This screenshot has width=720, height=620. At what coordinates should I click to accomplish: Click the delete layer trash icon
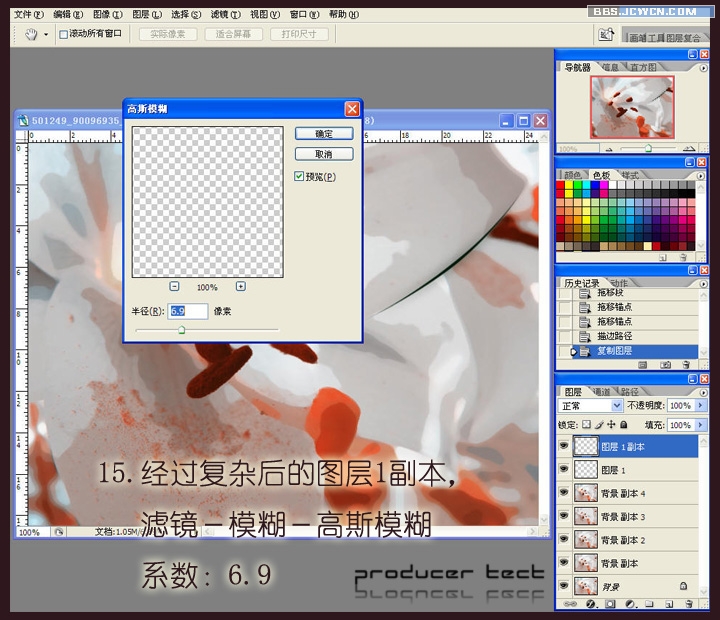click(x=688, y=604)
